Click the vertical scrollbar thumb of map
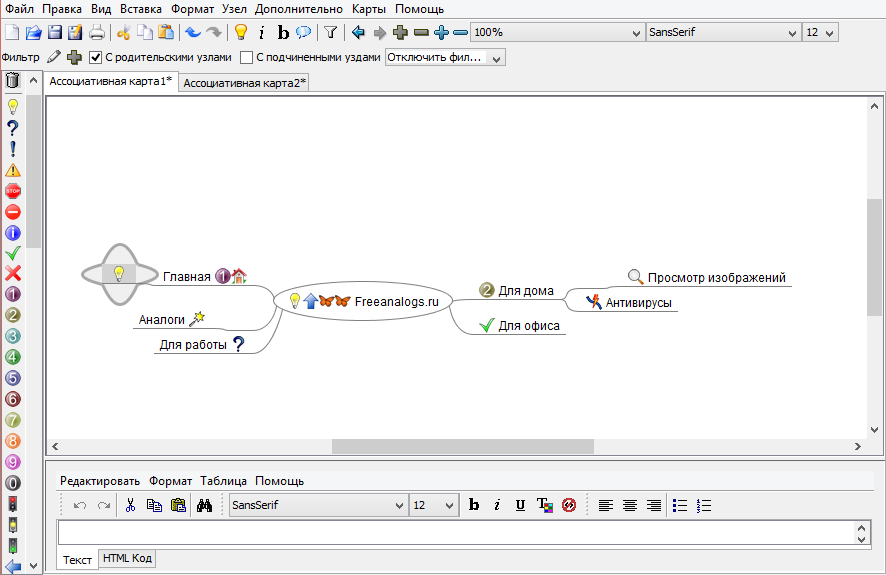 [874, 257]
